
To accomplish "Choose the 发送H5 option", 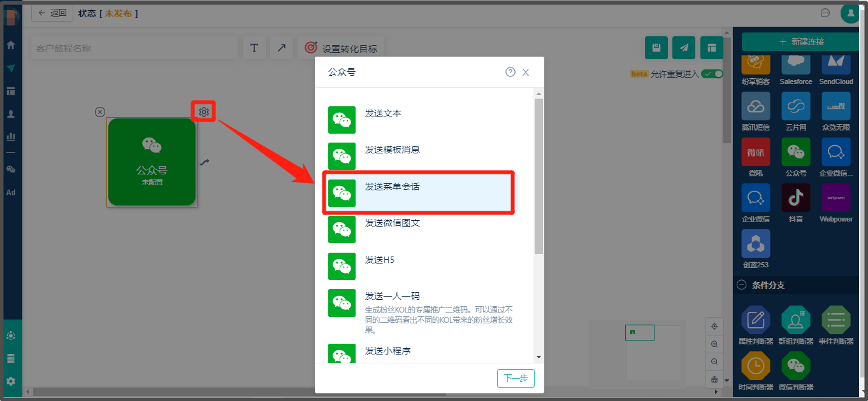I will (422, 266).
